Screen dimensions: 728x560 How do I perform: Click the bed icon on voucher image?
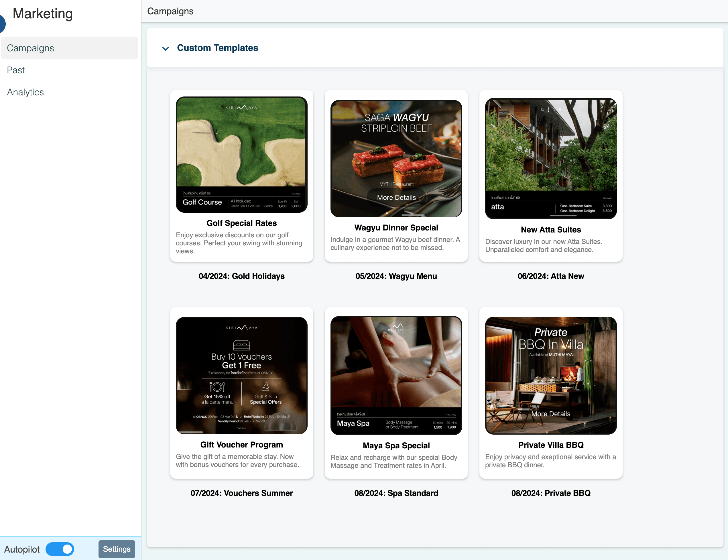click(x=242, y=345)
